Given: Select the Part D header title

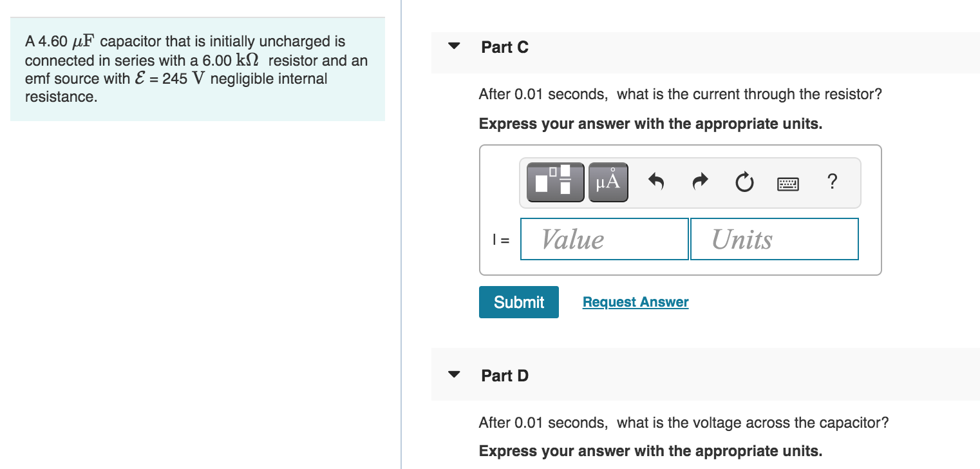Looking at the screenshot, I should click(x=505, y=376).
